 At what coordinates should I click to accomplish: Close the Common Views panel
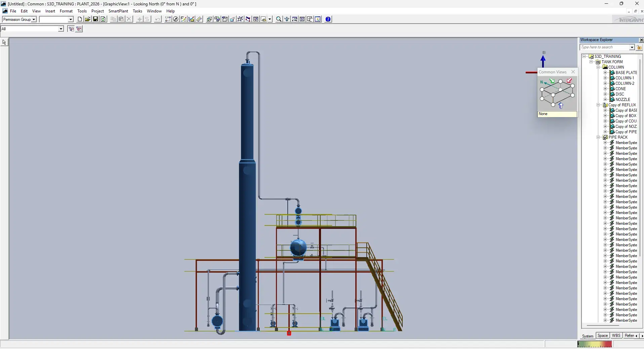click(x=573, y=72)
